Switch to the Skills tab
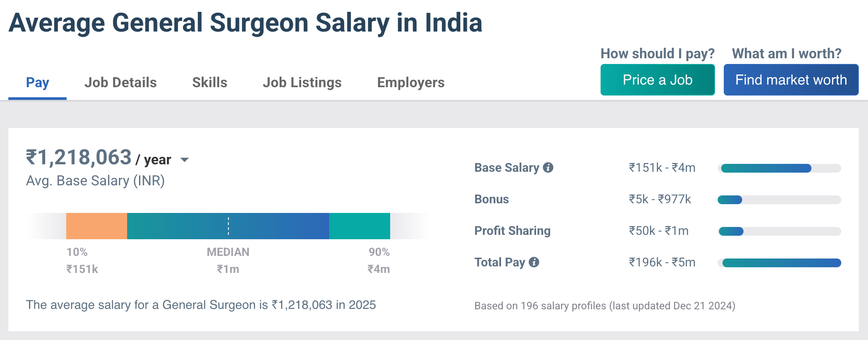The image size is (868, 340). click(x=209, y=82)
